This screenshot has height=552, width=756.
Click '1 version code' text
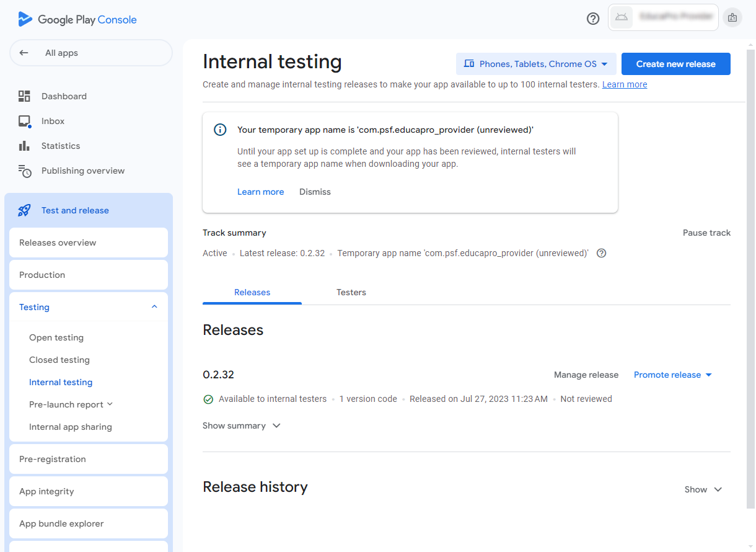coord(368,399)
